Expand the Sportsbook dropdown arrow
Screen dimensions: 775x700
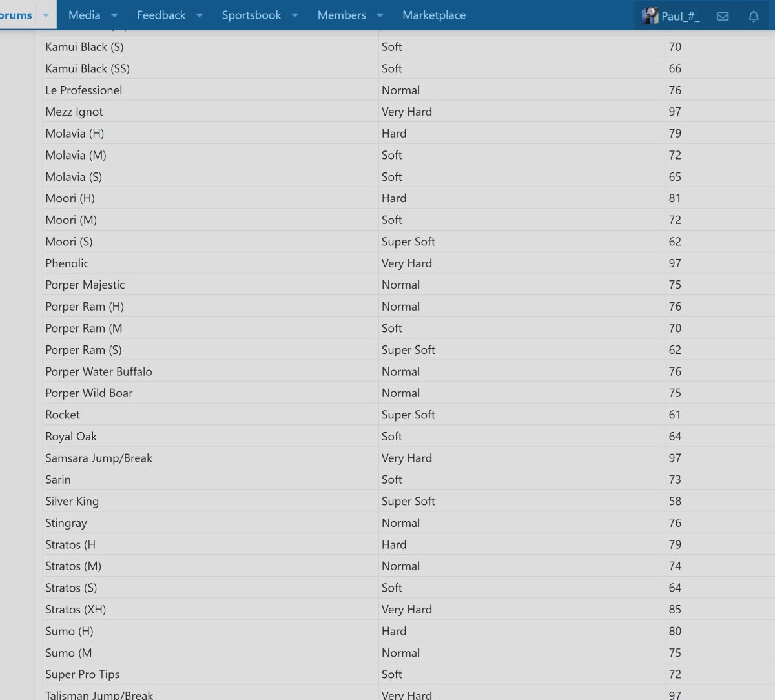294,15
